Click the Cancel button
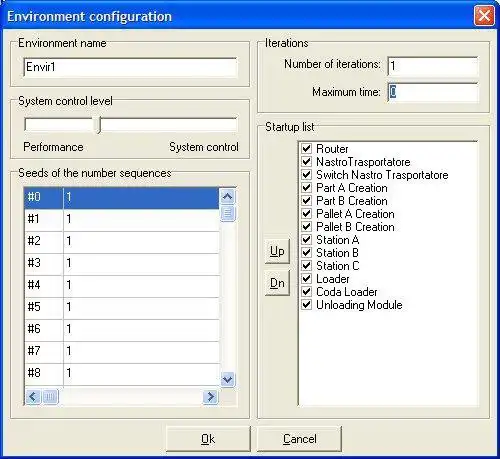500x459 pixels. [x=299, y=439]
